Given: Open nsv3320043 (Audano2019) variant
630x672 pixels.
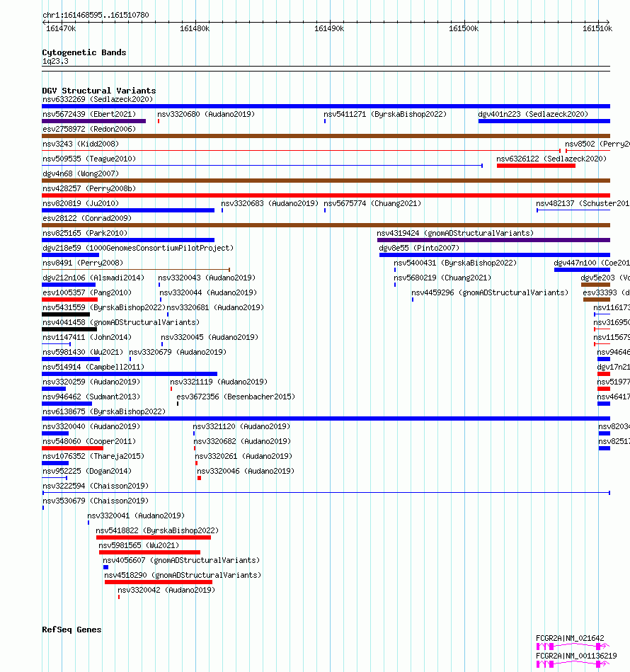Looking at the screenshot, I should tap(207, 278).
